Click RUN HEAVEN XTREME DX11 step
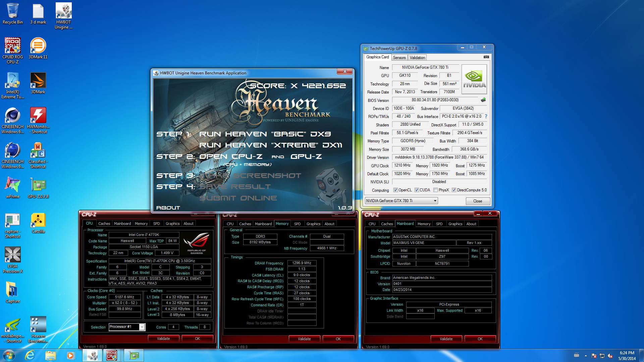Image resolution: width=644 pixels, height=362 pixels. coord(271,145)
